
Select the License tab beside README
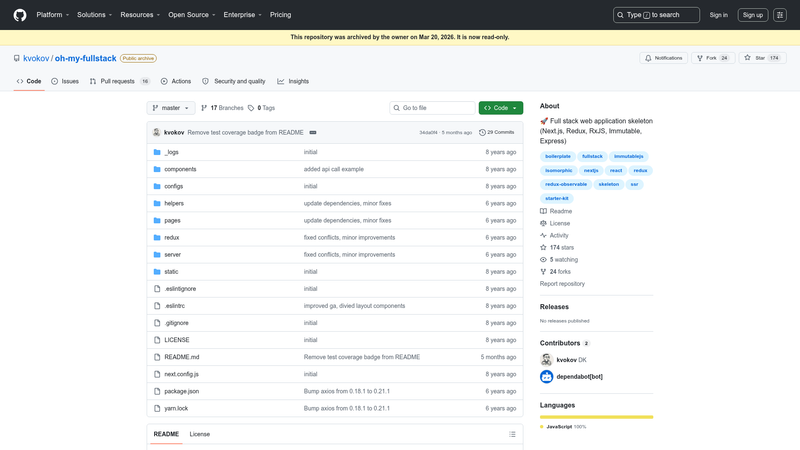tap(199, 434)
